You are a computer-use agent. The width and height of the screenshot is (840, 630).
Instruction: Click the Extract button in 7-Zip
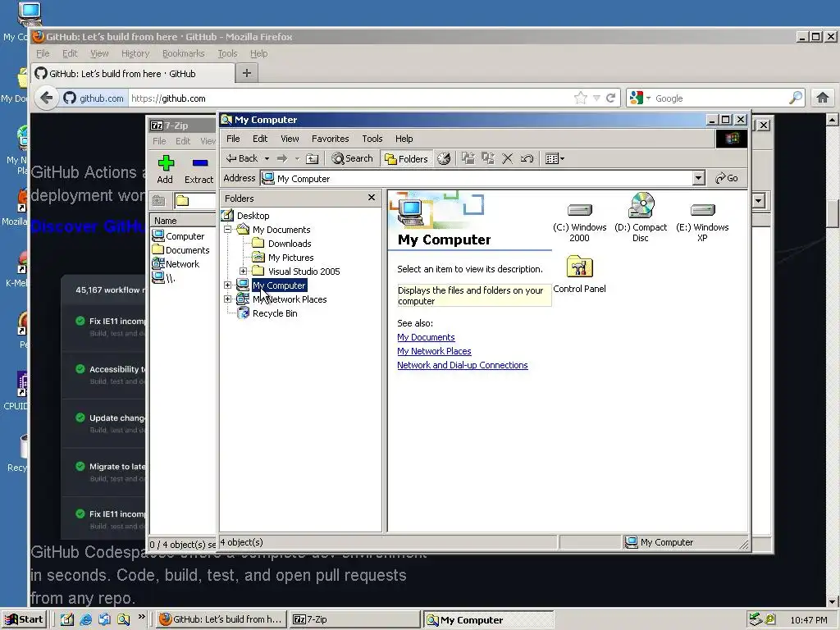pos(199,169)
